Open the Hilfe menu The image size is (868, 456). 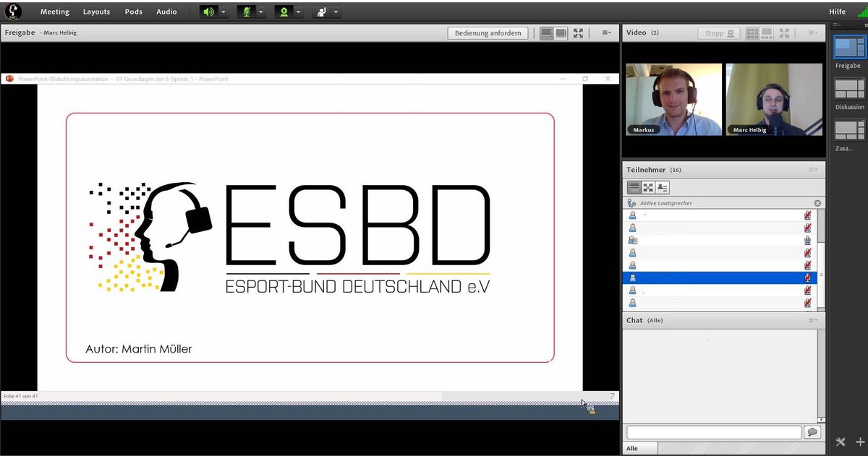click(837, 12)
